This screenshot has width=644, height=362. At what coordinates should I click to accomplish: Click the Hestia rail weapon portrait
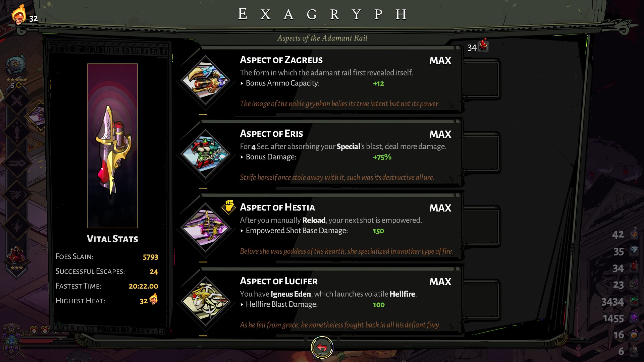click(112, 146)
